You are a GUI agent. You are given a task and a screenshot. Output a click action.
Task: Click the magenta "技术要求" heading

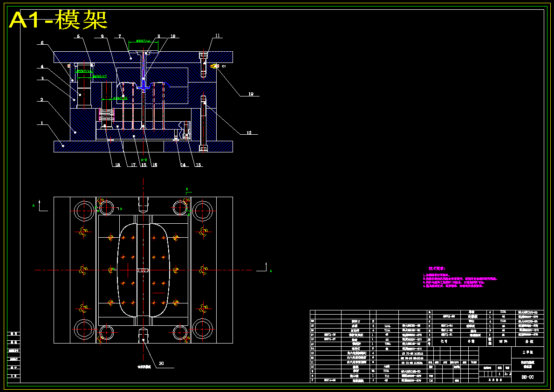pyautogui.click(x=437, y=268)
